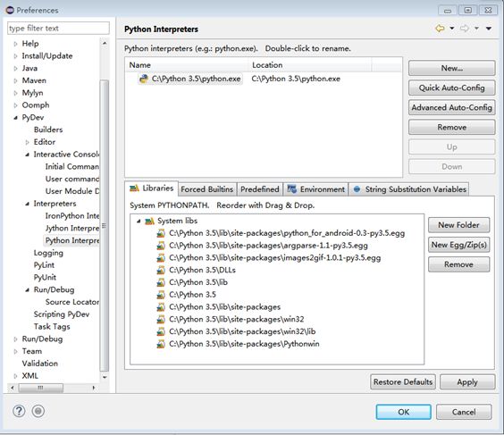
Task: Click Remove beside the interpreter list
Action: (x=451, y=127)
